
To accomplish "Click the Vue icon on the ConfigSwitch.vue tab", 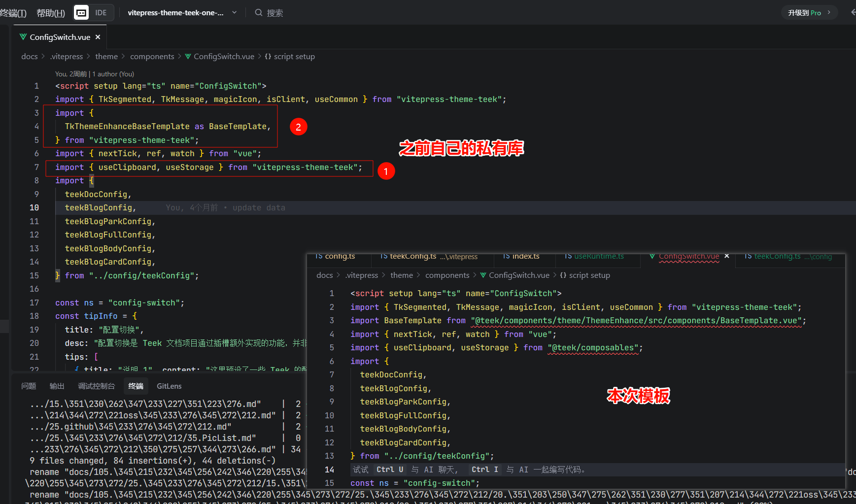I will (23, 37).
